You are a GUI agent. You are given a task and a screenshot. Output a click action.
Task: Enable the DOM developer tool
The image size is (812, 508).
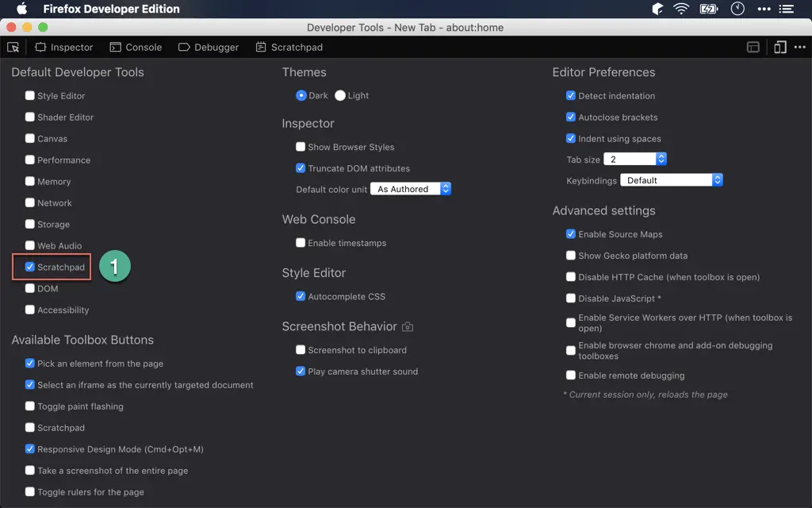pyautogui.click(x=29, y=288)
